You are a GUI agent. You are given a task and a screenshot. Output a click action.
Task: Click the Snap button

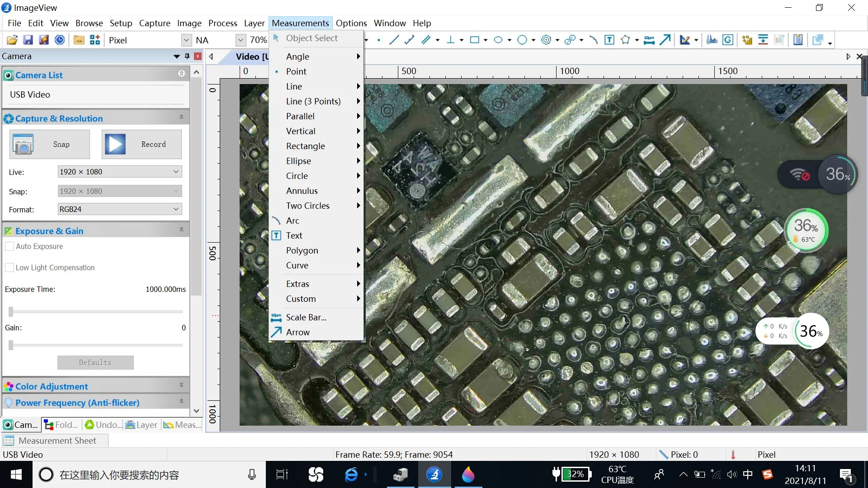(x=50, y=145)
